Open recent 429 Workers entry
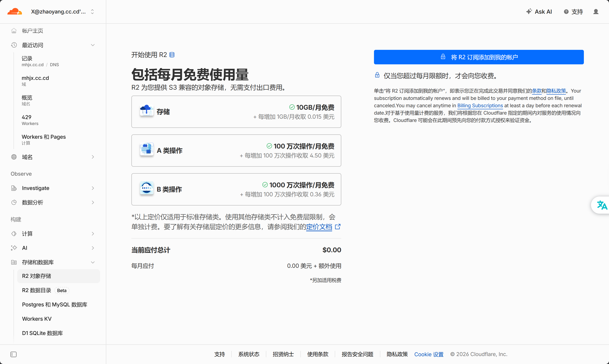This screenshot has height=364, width=609. [30, 120]
